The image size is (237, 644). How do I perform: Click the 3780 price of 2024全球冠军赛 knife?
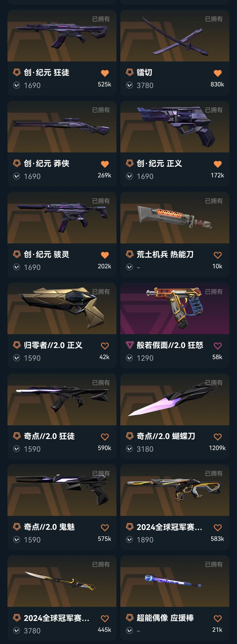click(32, 631)
